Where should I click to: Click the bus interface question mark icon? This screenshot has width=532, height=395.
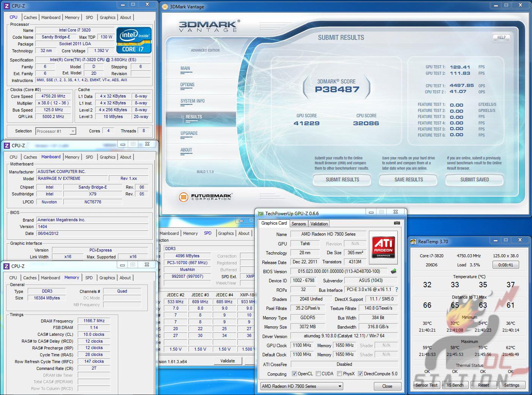[397, 290]
